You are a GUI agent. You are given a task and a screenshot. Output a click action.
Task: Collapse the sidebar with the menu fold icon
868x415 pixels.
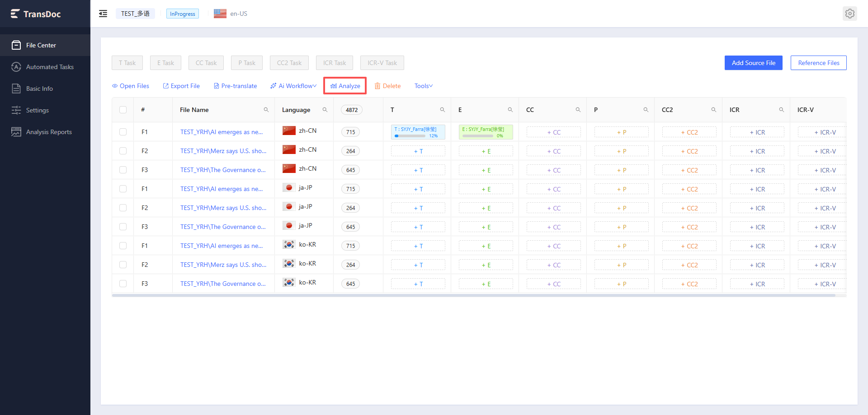pos(103,14)
